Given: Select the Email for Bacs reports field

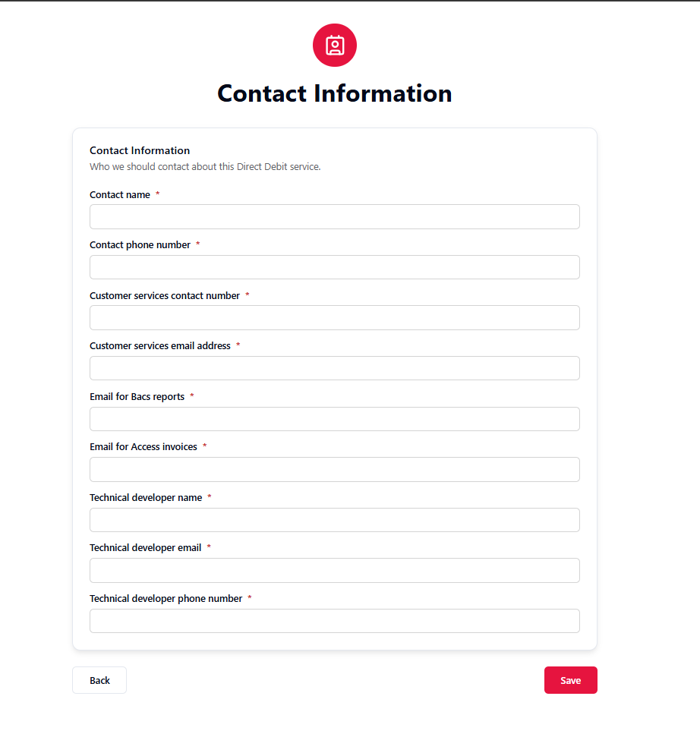Looking at the screenshot, I should coord(334,419).
